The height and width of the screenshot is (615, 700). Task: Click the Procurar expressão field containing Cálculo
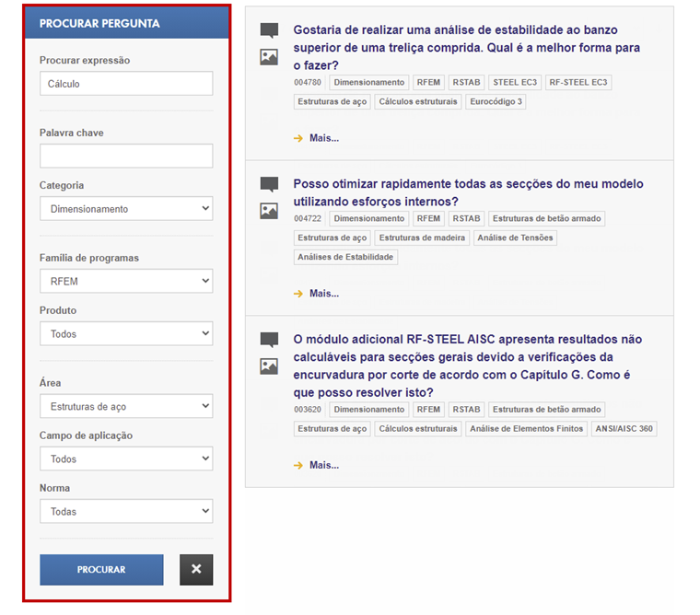(x=126, y=84)
